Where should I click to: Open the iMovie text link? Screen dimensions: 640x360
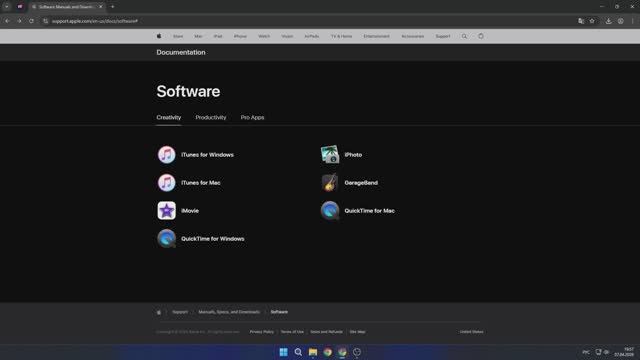[x=190, y=211]
